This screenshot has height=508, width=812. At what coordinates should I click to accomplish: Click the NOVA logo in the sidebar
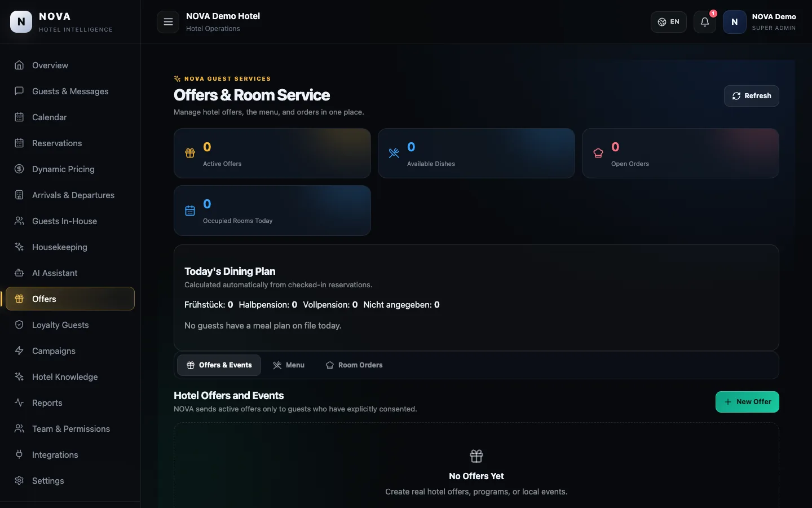[21, 22]
